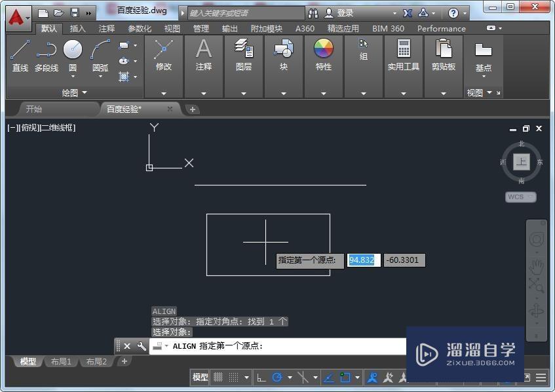Click the keyword search input field
The width and height of the screenshot is (555, 392).
coord(246,14)
